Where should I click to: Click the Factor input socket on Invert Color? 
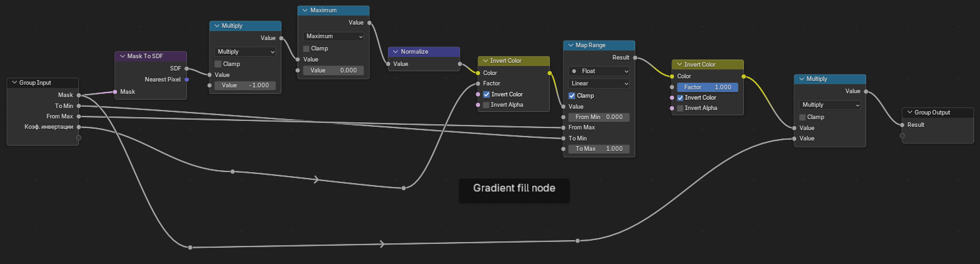tap(478, 83)
